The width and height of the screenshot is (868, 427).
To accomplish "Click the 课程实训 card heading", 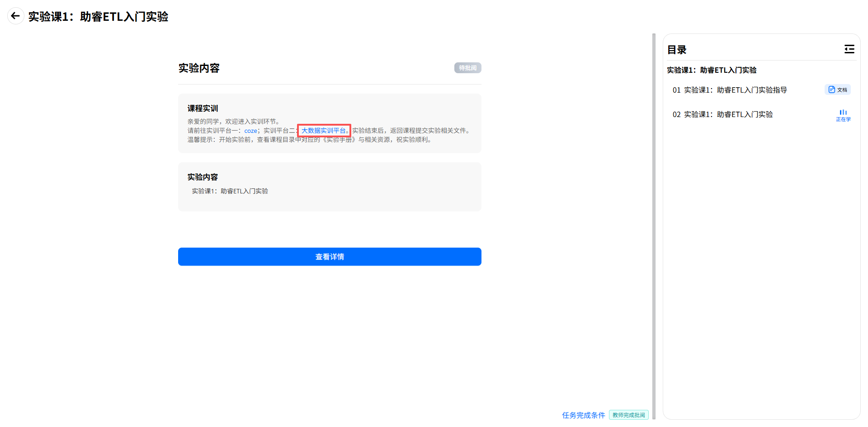I will [203, 108].
